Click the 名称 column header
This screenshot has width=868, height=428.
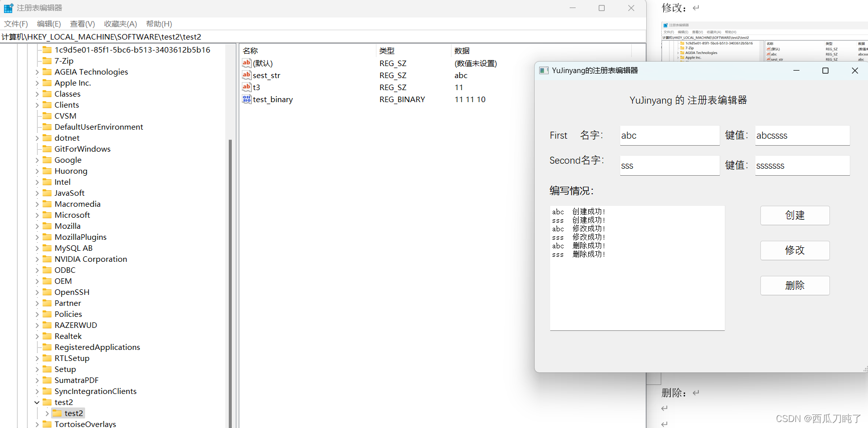307,51
